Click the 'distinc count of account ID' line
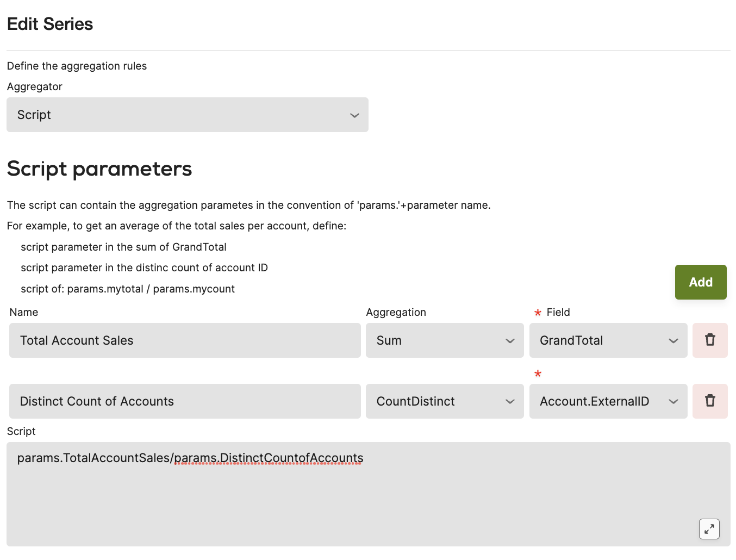The height and width of the screenshot is (560, 736). click(144, 267)
